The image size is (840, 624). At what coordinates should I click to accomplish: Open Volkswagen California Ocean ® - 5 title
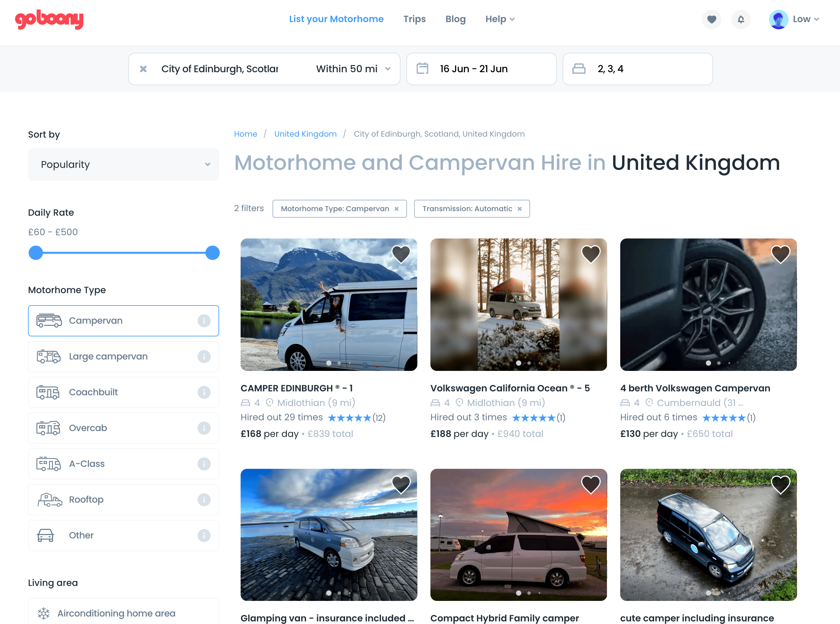(510, 388)
